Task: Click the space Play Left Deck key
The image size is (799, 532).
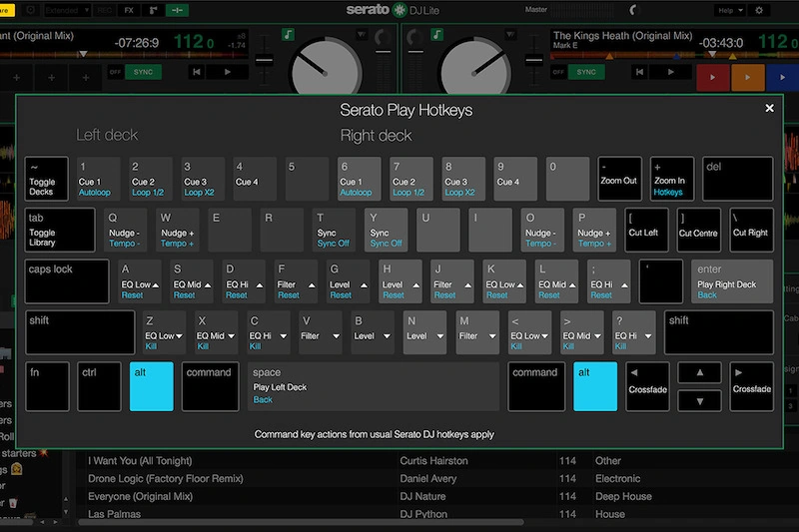Action: (373, 386)
